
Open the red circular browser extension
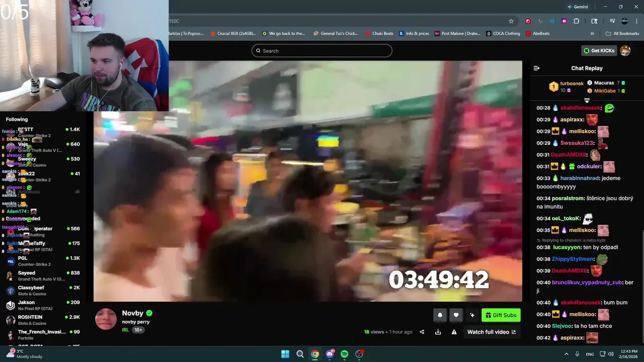(x=528, y=21)
